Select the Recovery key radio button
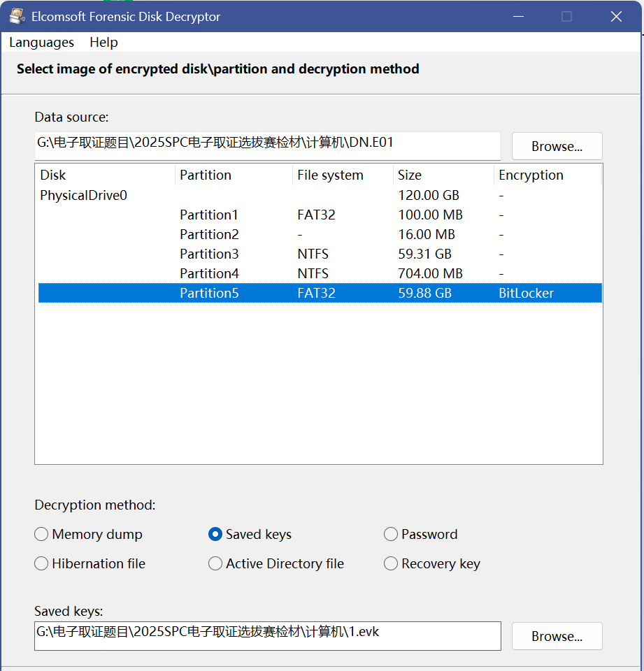This screenshot has height=671, width=644. [x=391, y=564]
